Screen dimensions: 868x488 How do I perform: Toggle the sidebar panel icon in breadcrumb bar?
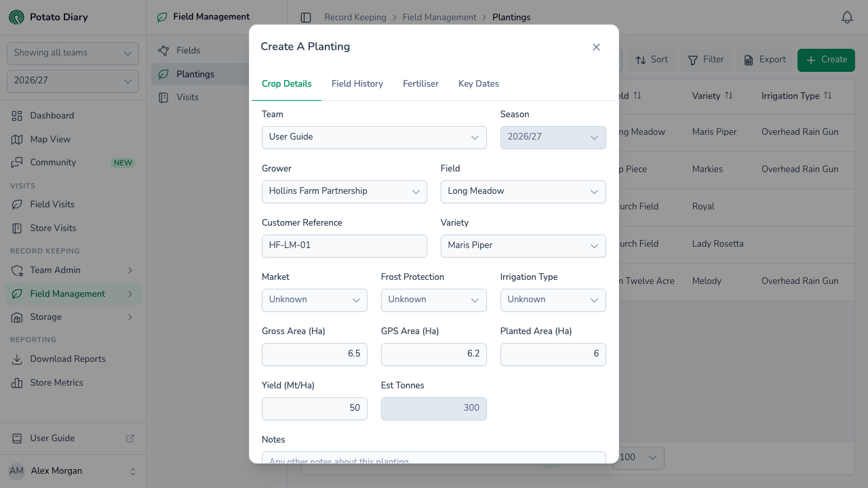[306, 18]
